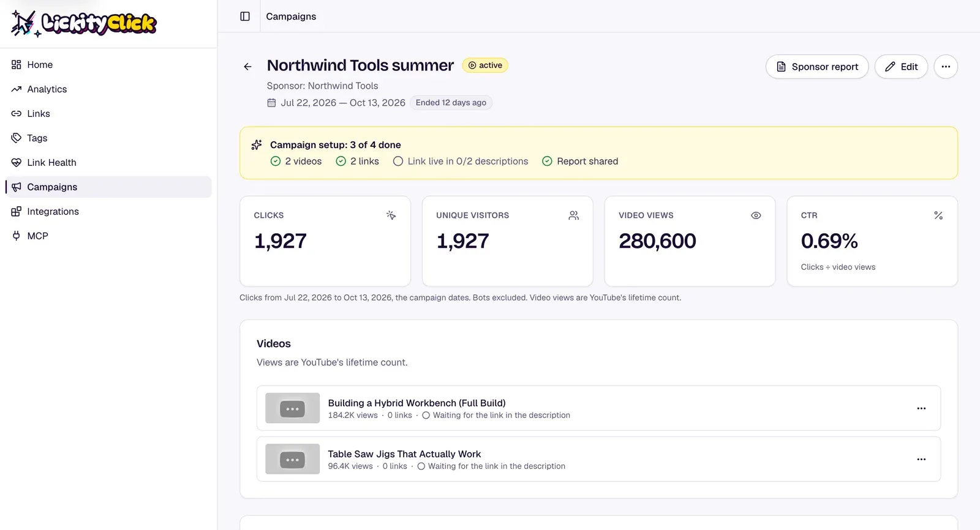Toggle the sidebar panel icon

coord(245,17)
